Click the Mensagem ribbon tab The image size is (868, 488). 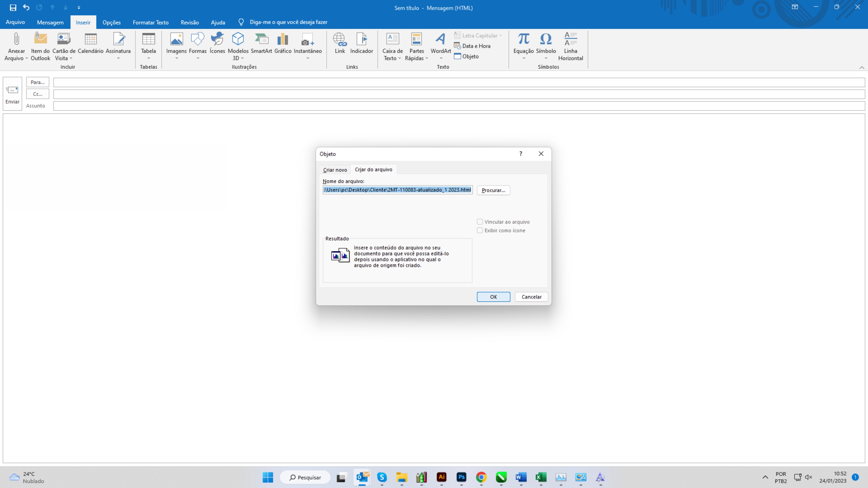click(50, 22)
